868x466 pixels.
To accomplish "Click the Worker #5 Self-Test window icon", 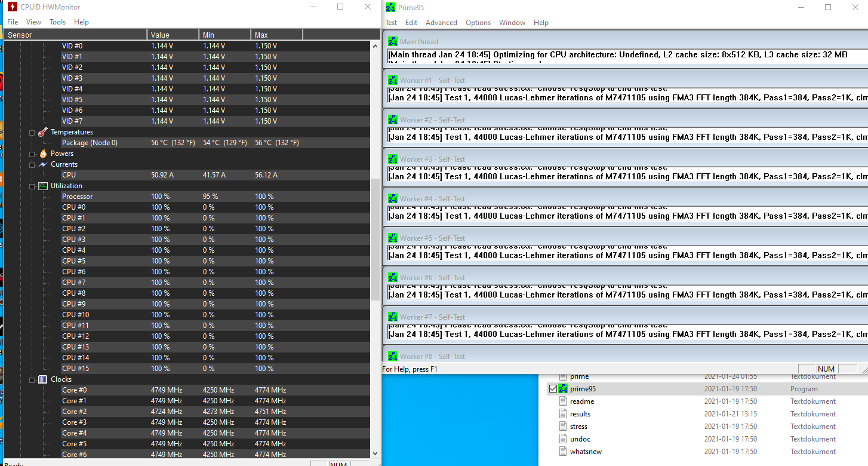I will click(x=393, y=238).
